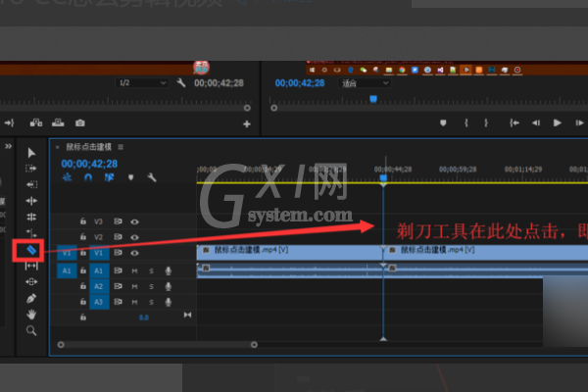The width and height of the screenshot is (588, 392).
Task: Click the Program monitor playhead marker
Action: 373,99
